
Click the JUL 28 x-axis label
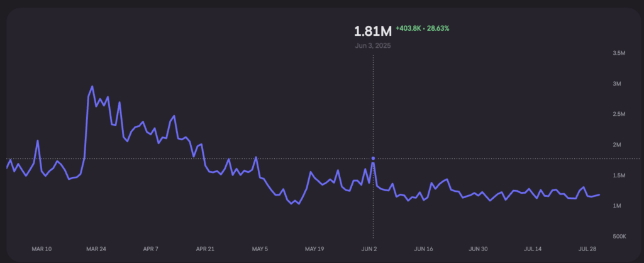pyautogui.click(x=587, y=249)
